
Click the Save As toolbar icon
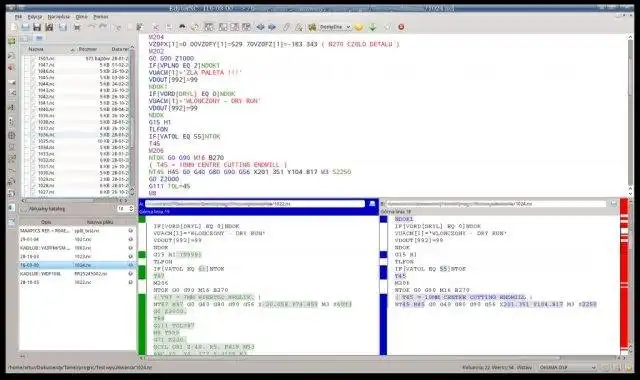coord(49,27)
